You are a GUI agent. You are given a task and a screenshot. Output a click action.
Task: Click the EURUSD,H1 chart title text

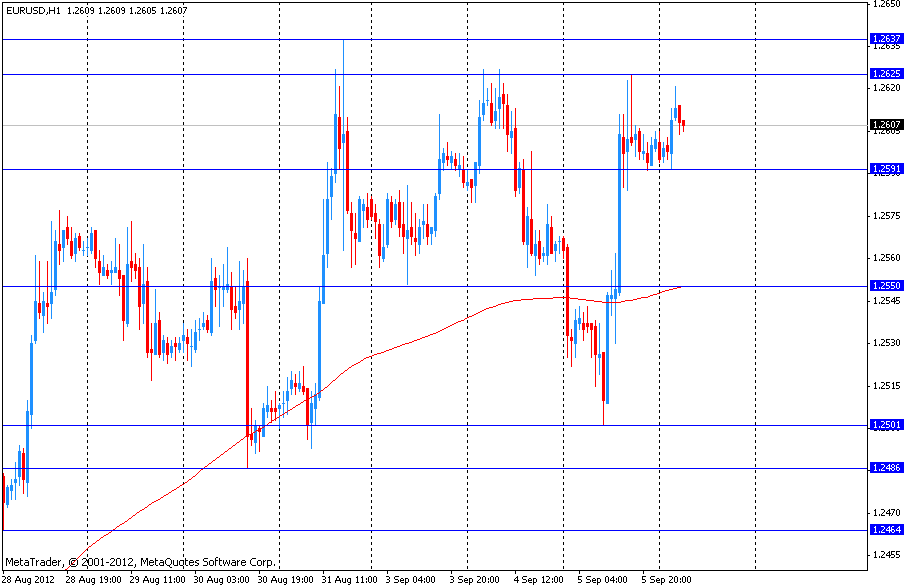point(32,9)
